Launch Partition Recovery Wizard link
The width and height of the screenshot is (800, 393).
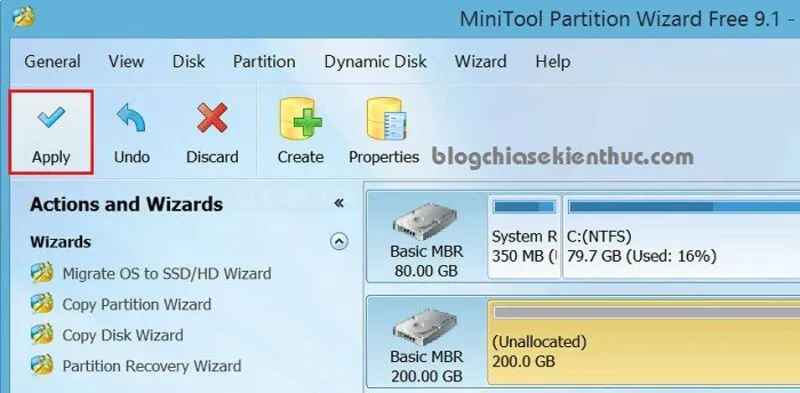click(152, 366)
